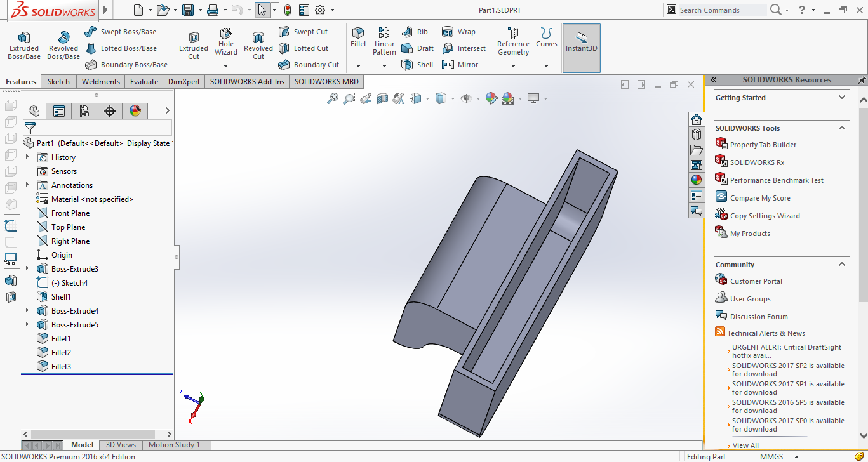Activate the Revolved Cut tool
The image size is (868, 462).
pos(258,46)
